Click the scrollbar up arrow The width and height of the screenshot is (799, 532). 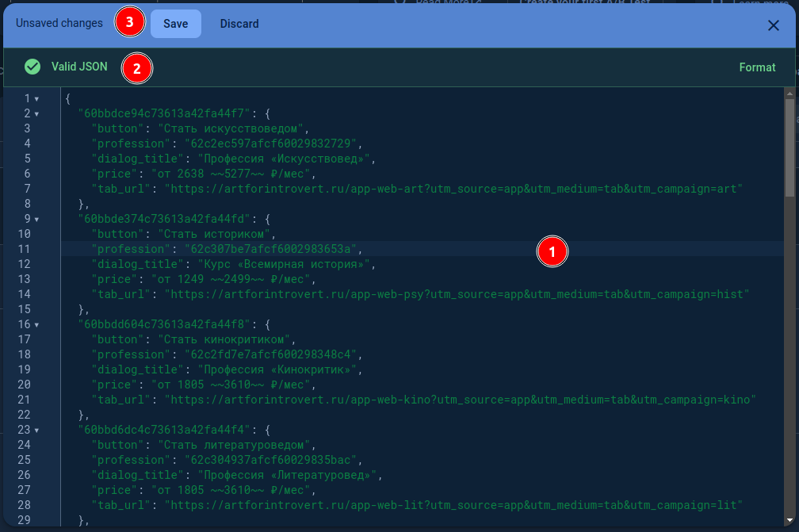[x=789, y=93]
